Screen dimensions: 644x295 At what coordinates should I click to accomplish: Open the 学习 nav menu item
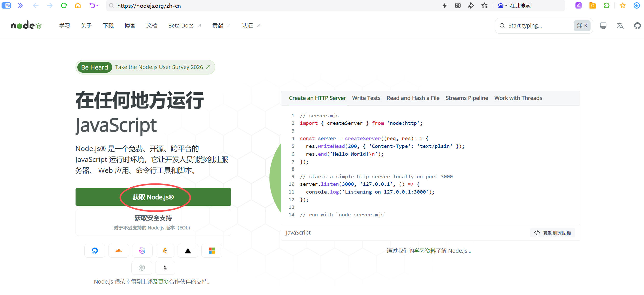(x=65, y=25)
